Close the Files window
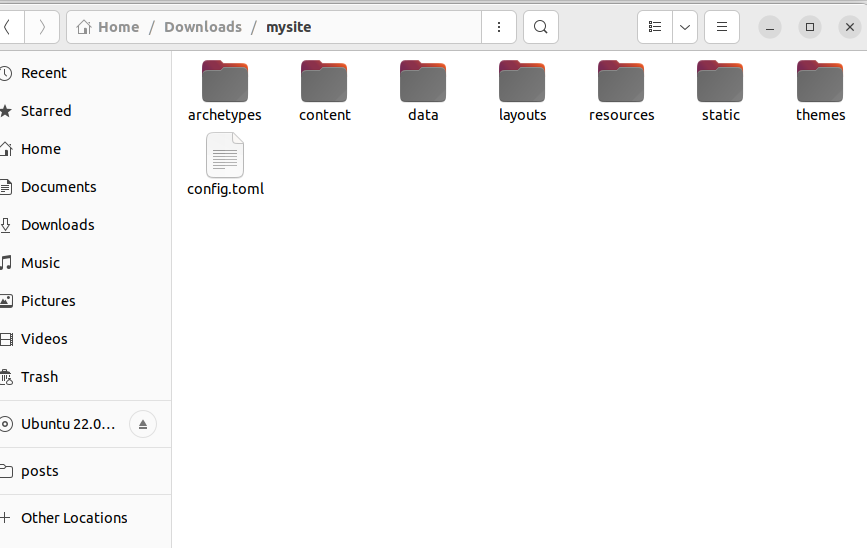The width and height of the screenshot is (867, 548). tap(850, 27)
